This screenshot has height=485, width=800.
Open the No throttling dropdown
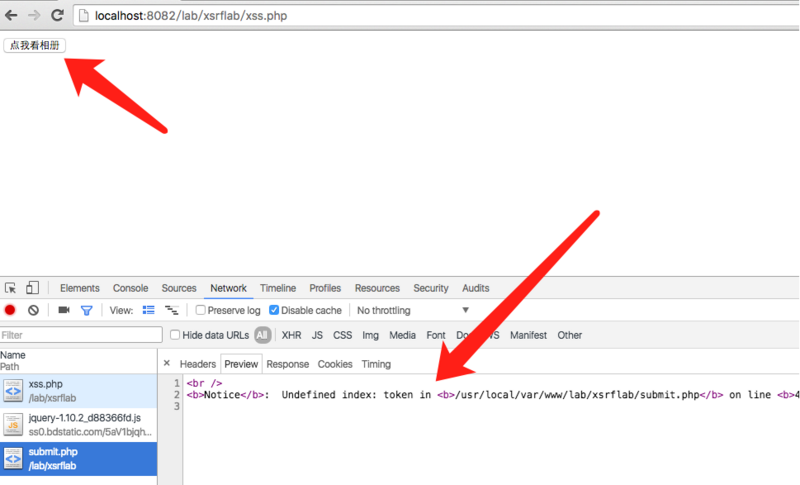(x=412, y=310)
